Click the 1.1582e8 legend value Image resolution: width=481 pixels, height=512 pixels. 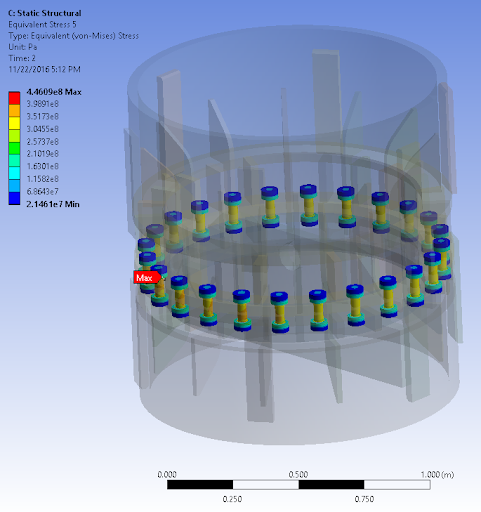coord(43,179)
